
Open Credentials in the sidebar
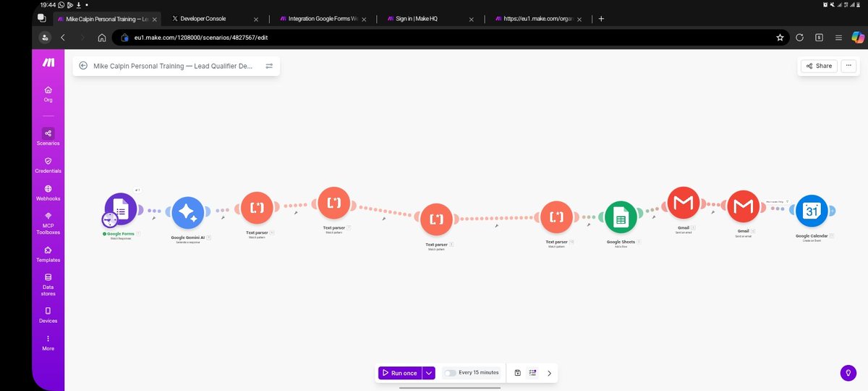tap(48, 165)
